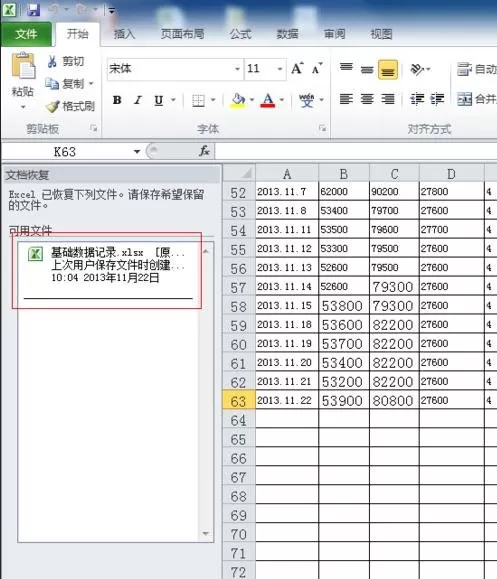Screen dimensions: 497x579
Task: Select cell containing 2013.11.22
Action: (x=287, y=400)
